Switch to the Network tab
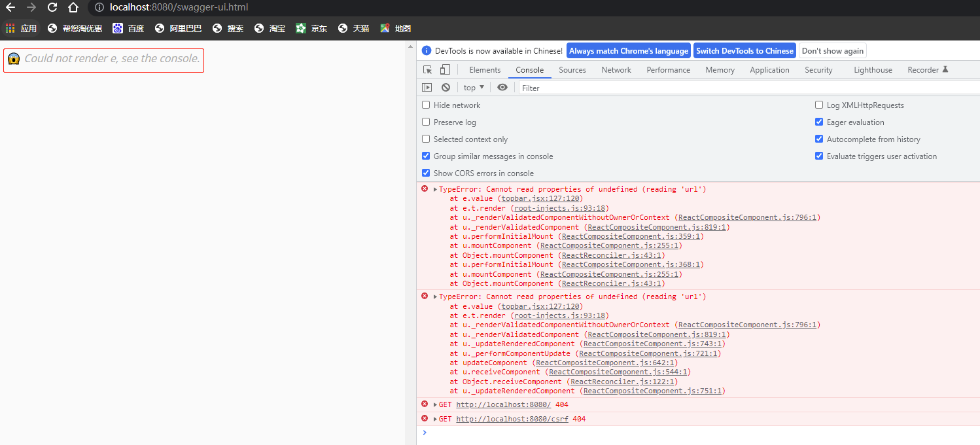This screenshot has height=445, width=980. 616,70
